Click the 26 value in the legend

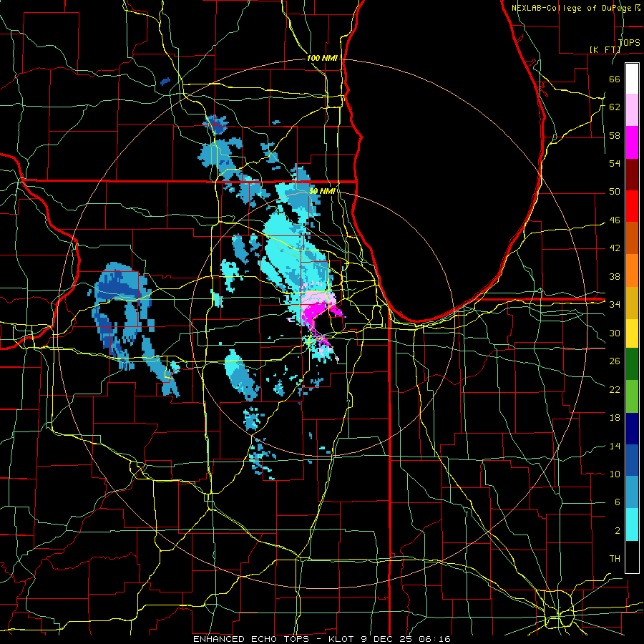pos(615,361)
